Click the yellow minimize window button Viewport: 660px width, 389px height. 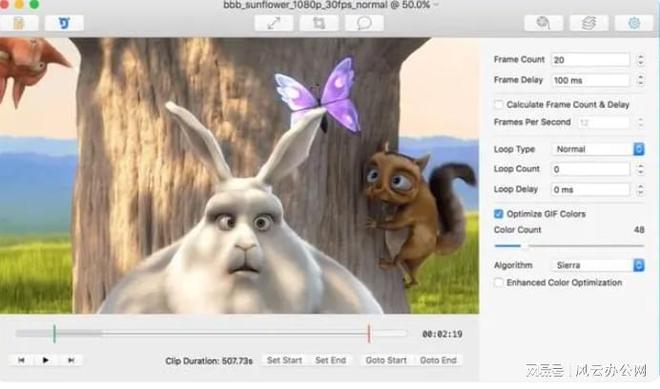click(x=19, y=4)
